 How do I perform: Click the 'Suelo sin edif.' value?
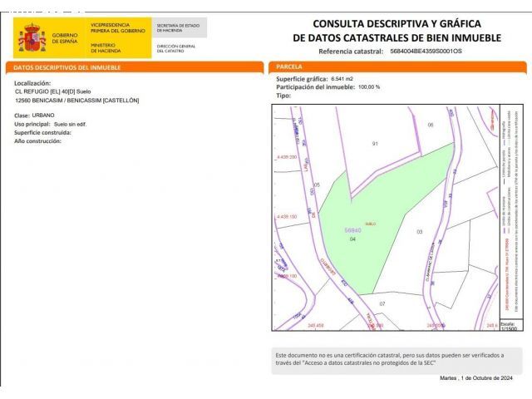click(x=70, y=124)
